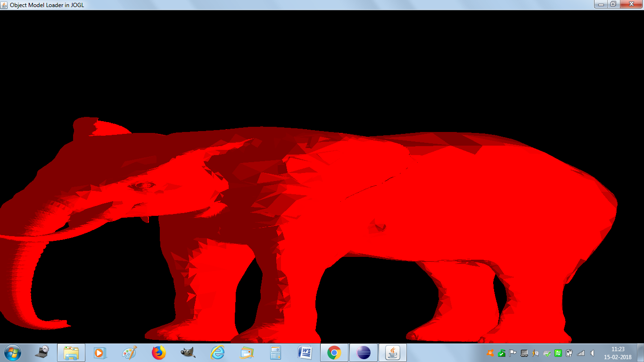The width and height of the screenshot is (644, 362).
Task: Open network connections via the signal tray icon
Action: [x=581, y=353]
